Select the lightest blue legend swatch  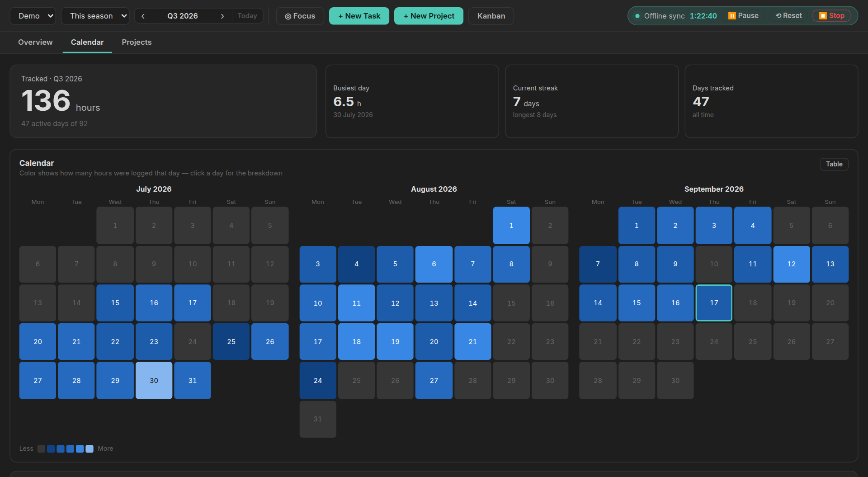click(x=90, y=449)
